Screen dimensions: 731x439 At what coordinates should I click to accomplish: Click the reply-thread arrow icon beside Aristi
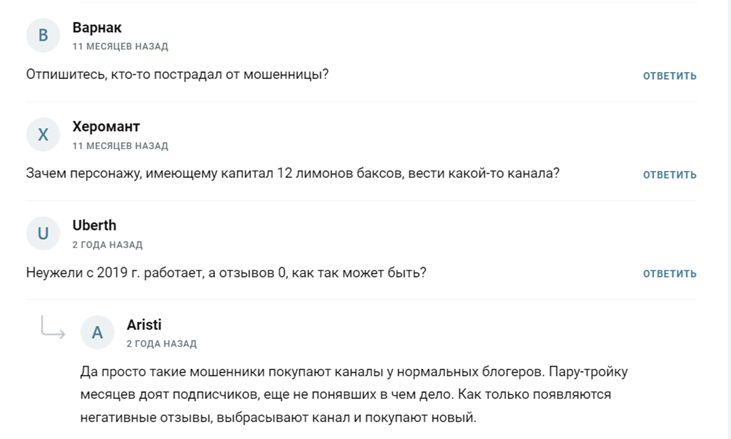coord(53,327)
